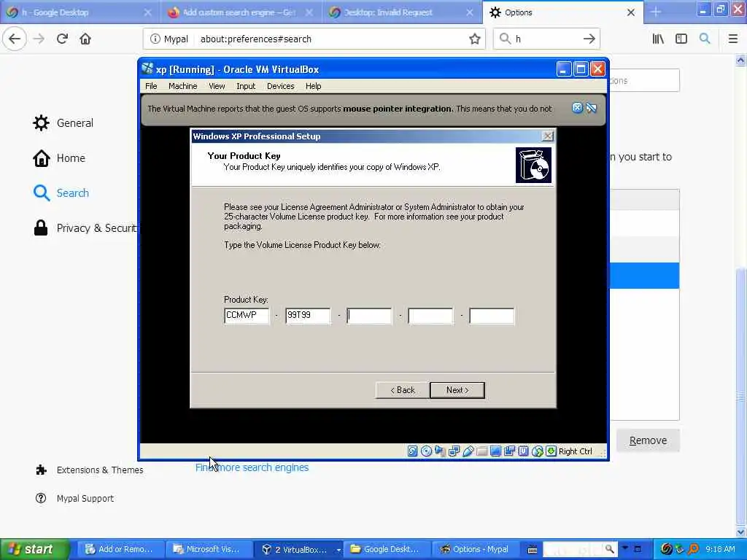Image resolution: width=747 pixels, height=560 pixels.
Task: Open the File menu in VirtualBox
Action: [151, 86]
